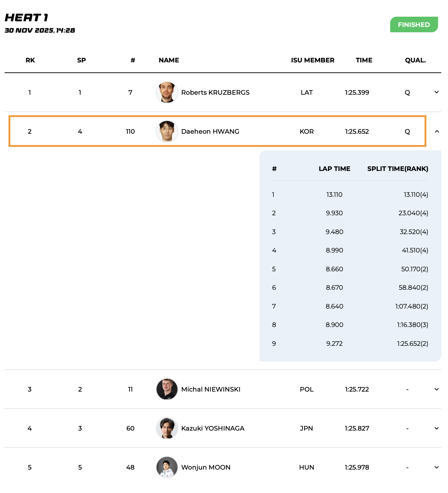Viewport: 448px width, 493px height.
Task: Select lap 9 row in split table
Action: pyautogui.click(x=350, y=344)
